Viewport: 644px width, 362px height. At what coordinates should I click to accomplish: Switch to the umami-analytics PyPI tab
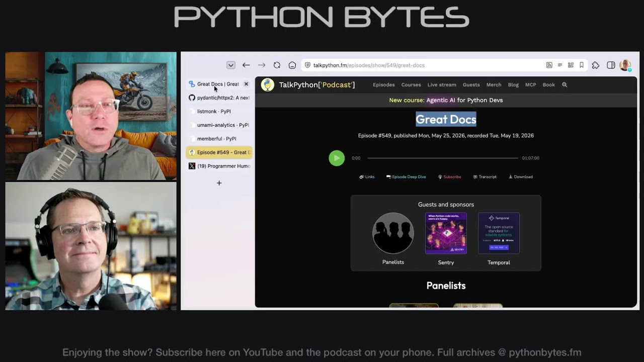(219, 125)
